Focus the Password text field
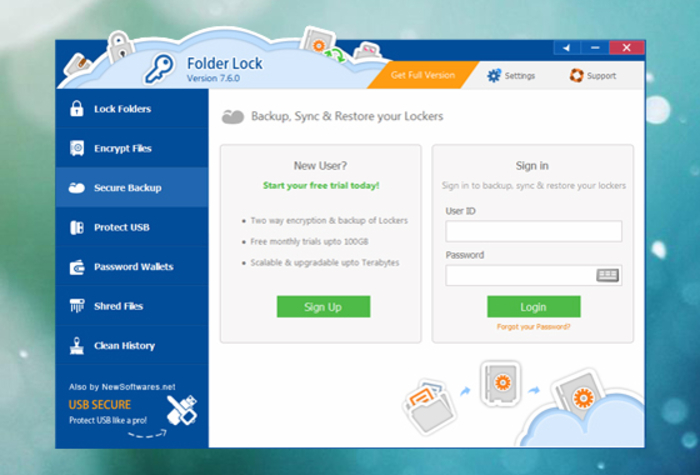Image resolution: width=700 pixels, height=475 pixels. click(x=520, y=275)
